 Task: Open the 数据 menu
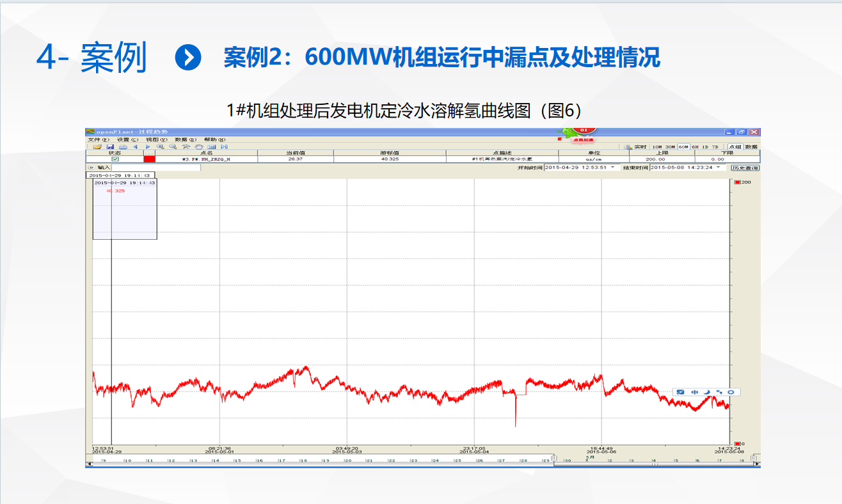point(185,139)
